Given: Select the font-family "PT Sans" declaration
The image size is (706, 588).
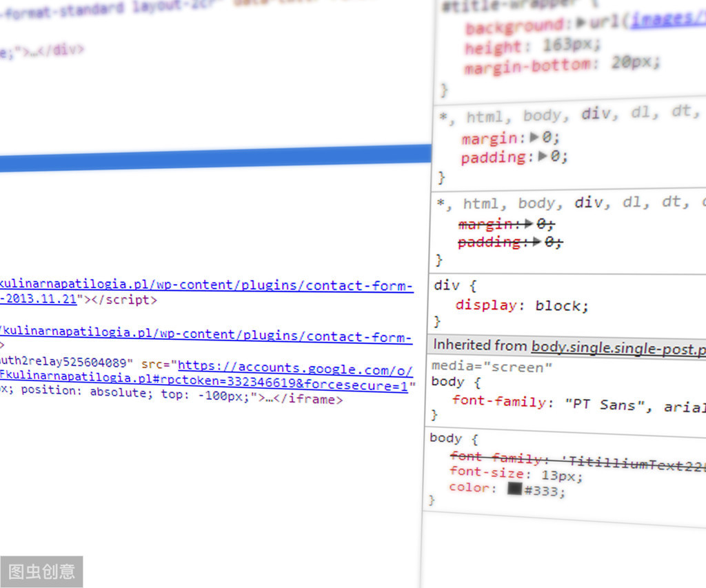Looking at the screenshot, I should [578, 403].
